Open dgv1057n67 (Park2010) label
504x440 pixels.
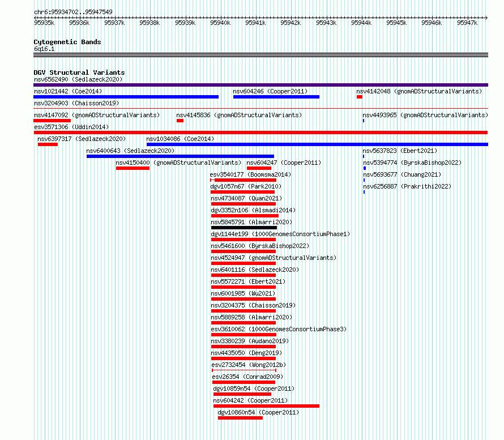(x=246, y=186)
